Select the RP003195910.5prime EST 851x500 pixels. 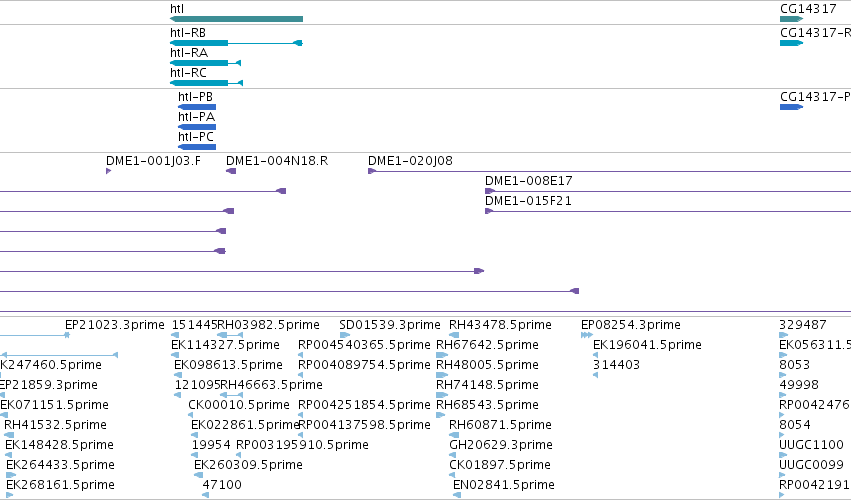(239, 455)
